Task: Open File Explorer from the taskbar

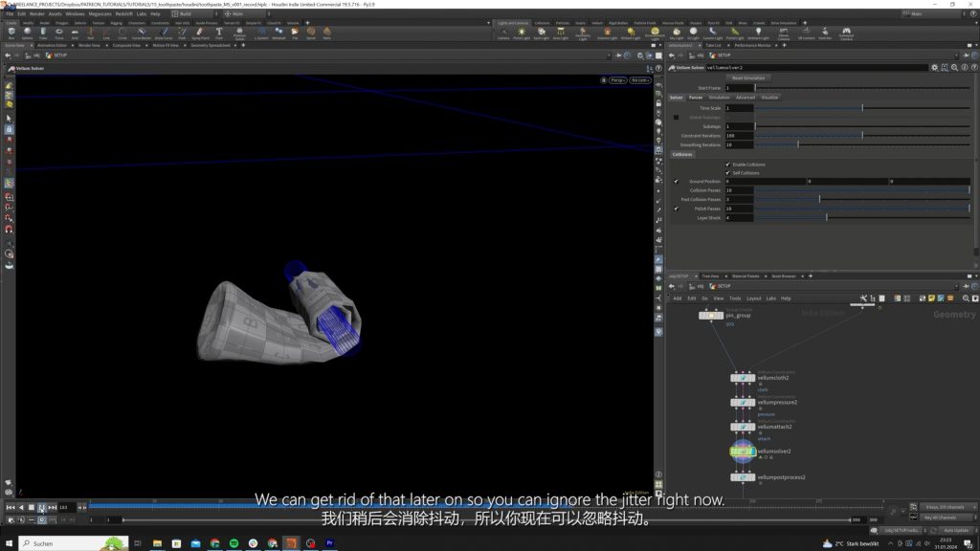Action: [157, 543]
